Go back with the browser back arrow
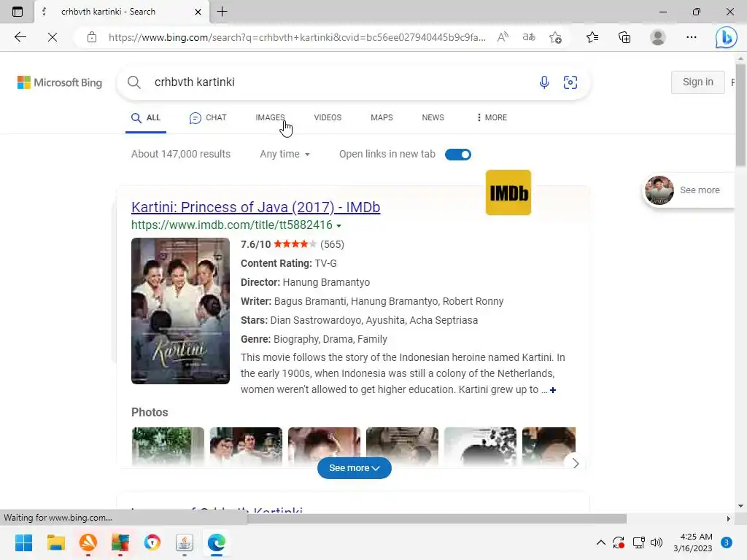Image resolution: width=747 pixels, height=560 pixels. (20, 37)
